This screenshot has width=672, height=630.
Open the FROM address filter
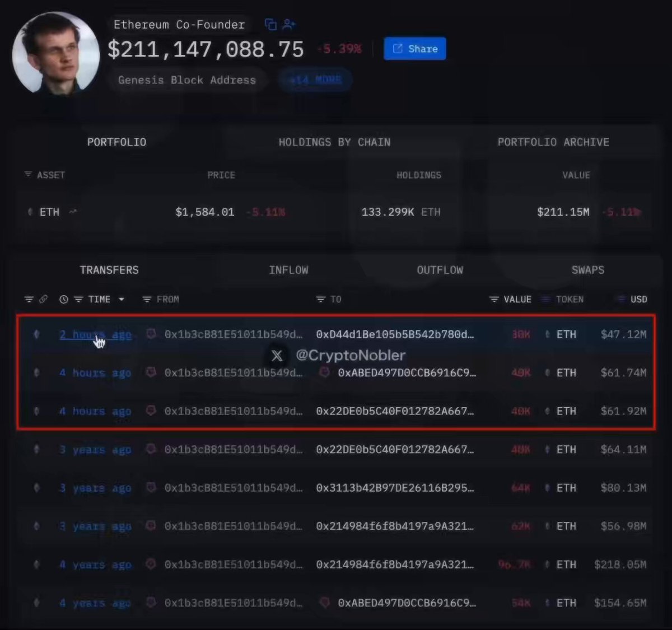147,300
